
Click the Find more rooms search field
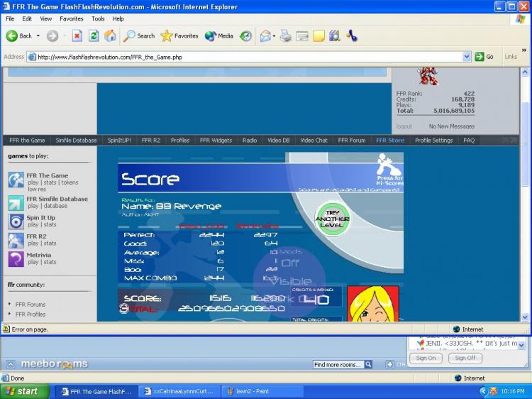pos(338,364)
